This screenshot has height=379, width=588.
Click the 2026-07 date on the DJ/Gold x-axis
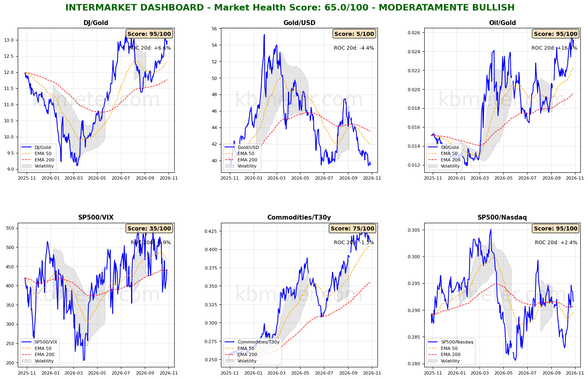click(x=121, y=178)
